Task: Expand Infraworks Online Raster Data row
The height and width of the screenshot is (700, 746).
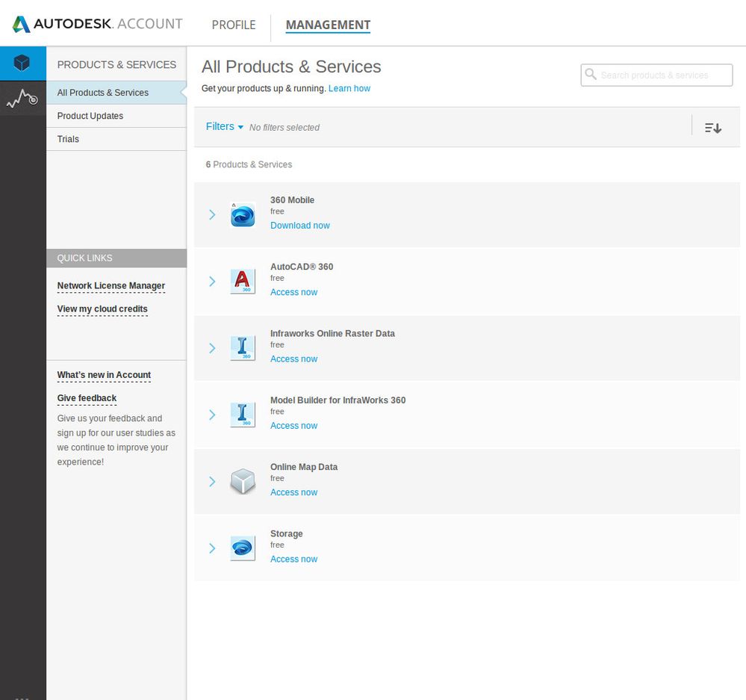Action: coord(212,348)
